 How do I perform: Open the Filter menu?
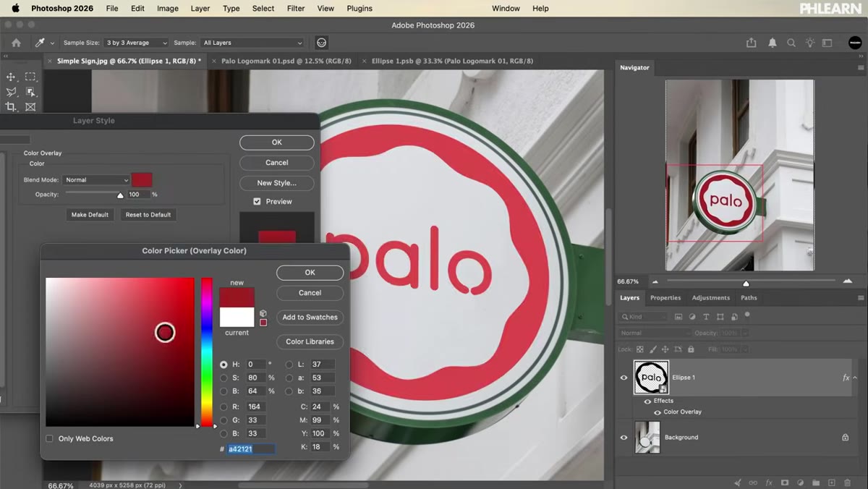tap(296, 8)
